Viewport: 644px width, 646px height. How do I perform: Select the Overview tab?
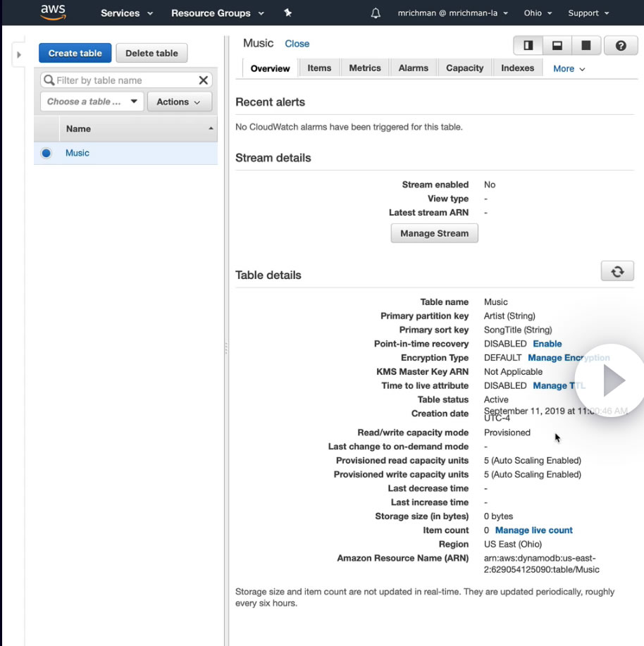tap(270, 68)
